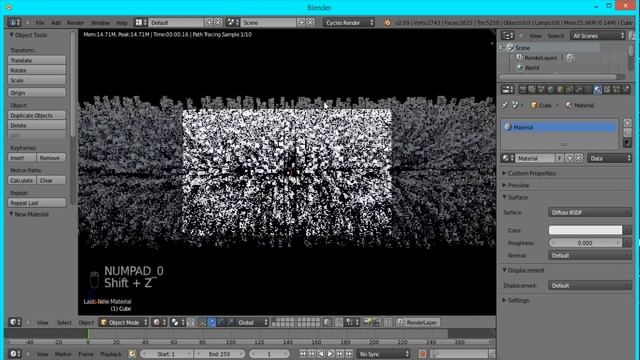This screenshot has height=360, width=640.
Task: Open the Info editor type selector icon
Action: (x=13, y=22)
